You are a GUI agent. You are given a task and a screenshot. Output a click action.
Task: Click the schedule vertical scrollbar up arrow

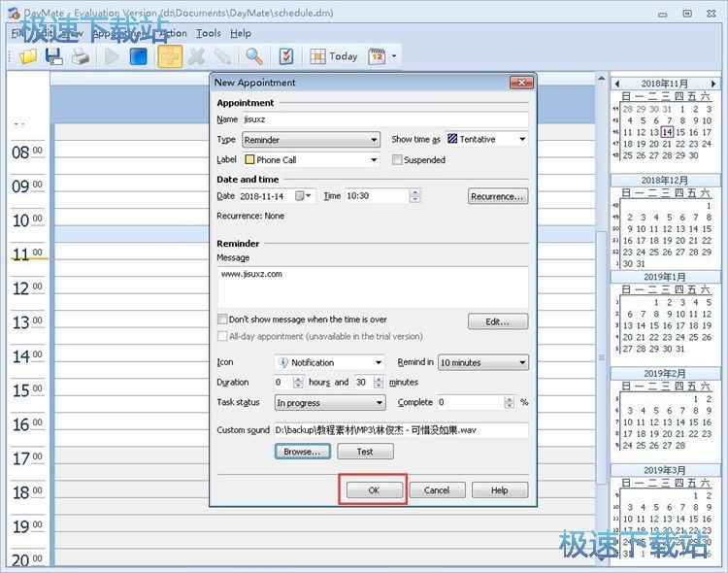(601, 79)
